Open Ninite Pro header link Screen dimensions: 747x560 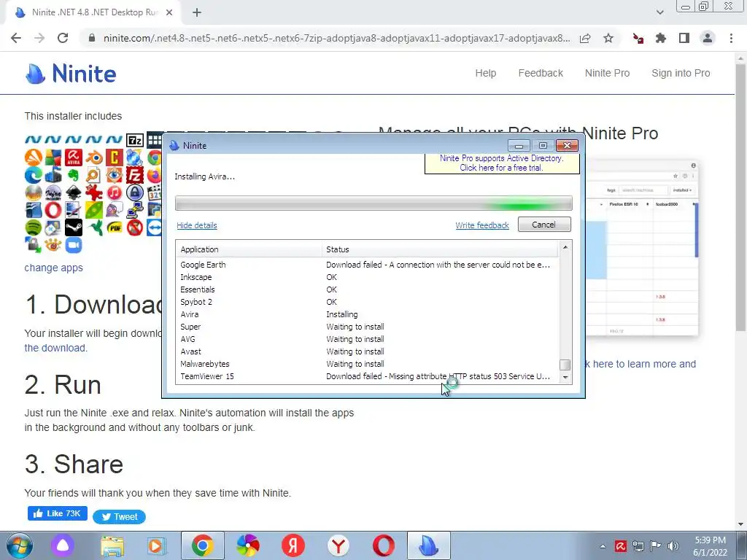click(607, 74)
